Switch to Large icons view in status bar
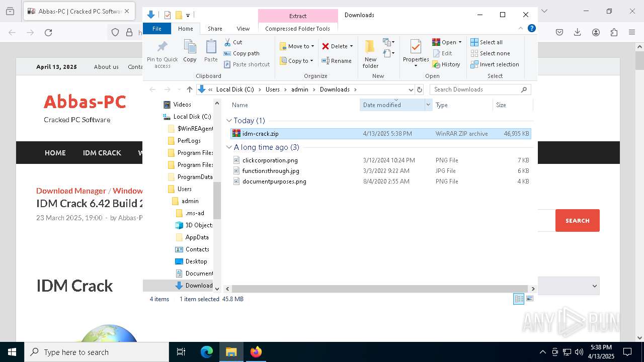Screen dimensions: 644x362 pyautogui.click(x=529, y=299)
